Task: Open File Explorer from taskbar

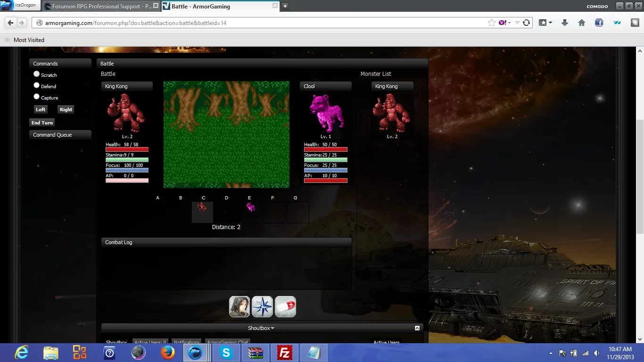Action: (50, 353)
